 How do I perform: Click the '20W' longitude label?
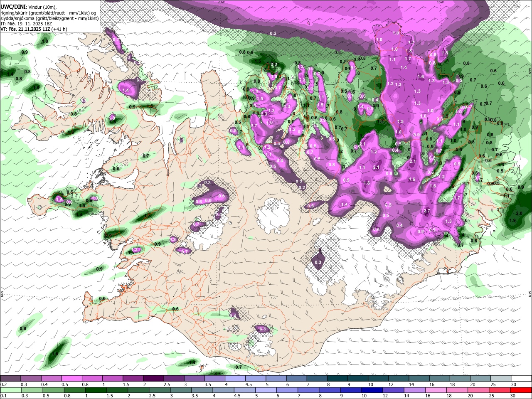[221, 2]
